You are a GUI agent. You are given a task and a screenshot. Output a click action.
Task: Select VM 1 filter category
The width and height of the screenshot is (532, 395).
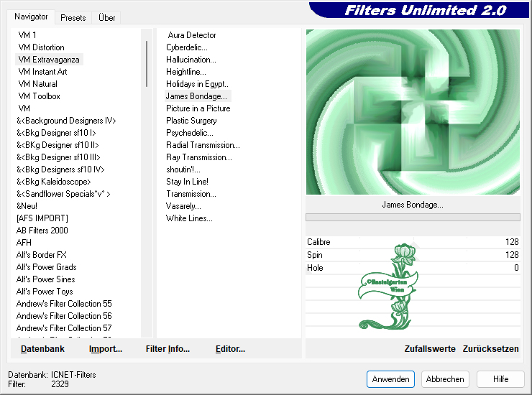(27, 35)
